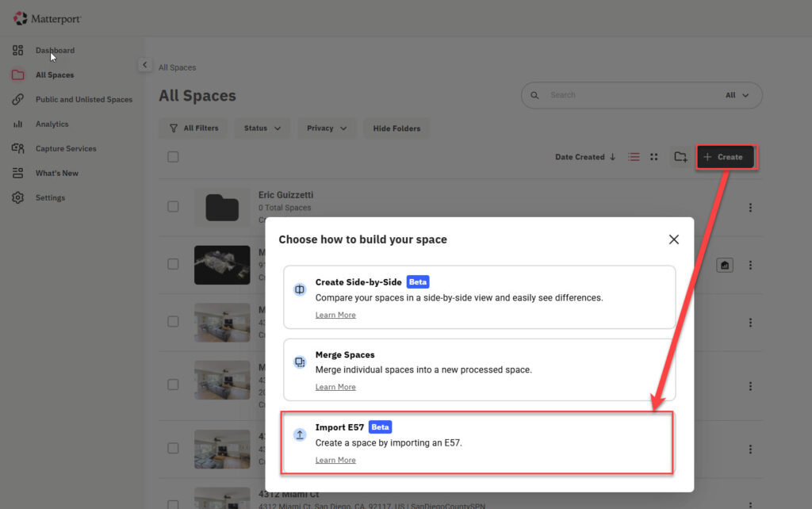Open the kebab menu for Eric Guizzetti folder
812x509 pixels.
[750, 207]
